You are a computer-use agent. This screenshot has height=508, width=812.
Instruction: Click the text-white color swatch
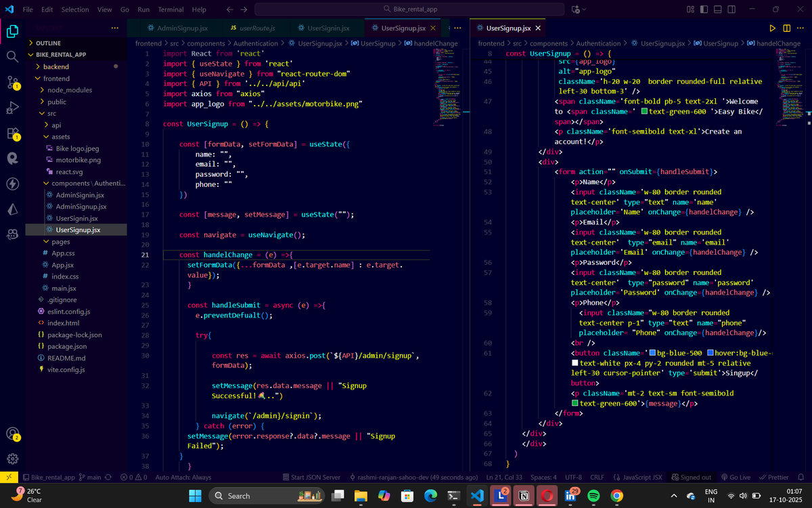tap(574, 363)
